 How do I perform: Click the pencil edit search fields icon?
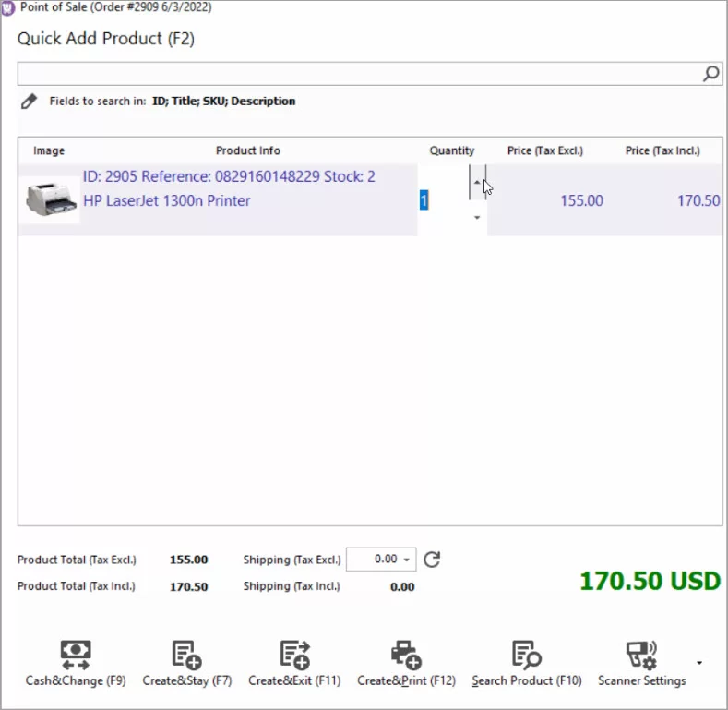click(x=29, y=101)
